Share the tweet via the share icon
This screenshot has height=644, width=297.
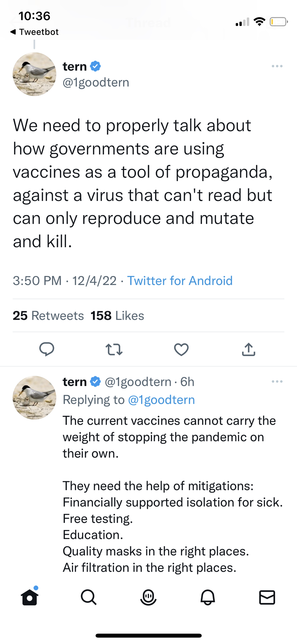click(x=248, y=349)
